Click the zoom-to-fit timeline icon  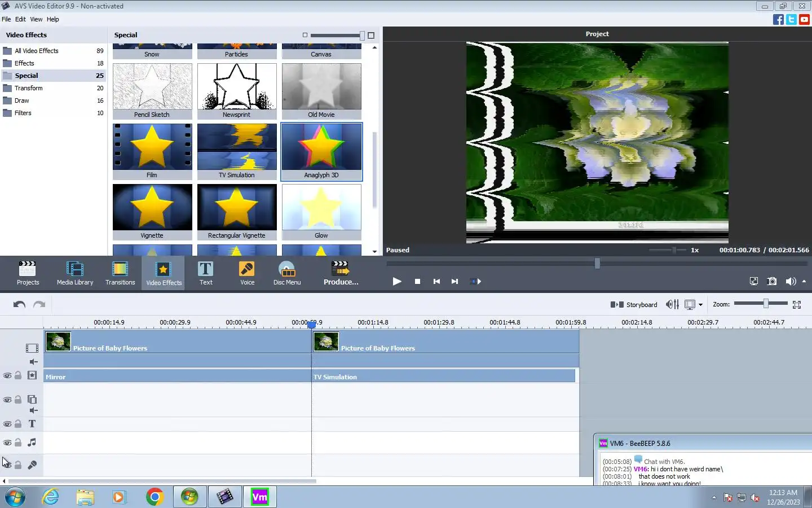click(797, 304)
